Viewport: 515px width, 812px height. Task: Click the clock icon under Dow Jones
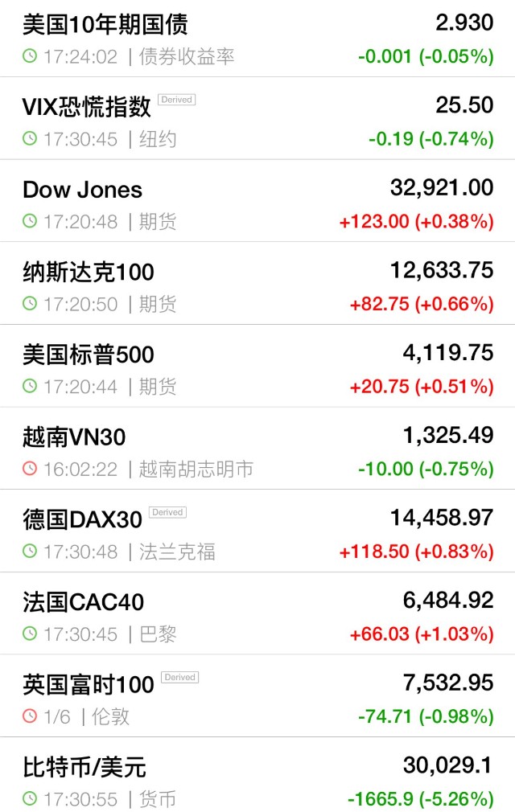[x=30, y=221]
